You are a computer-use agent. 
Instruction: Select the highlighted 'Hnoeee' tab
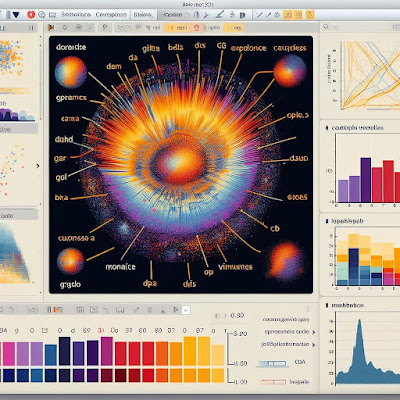coord(173,15)
